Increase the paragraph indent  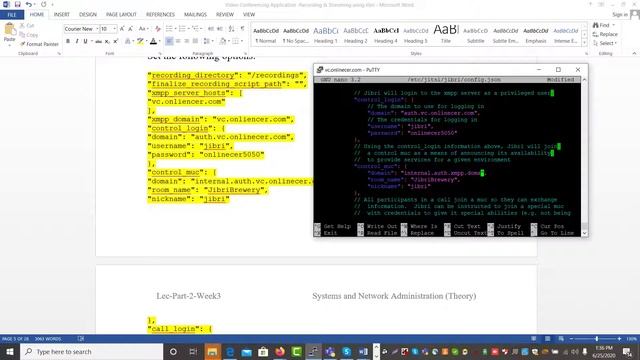pyautogui.click(x=220, y=29)
